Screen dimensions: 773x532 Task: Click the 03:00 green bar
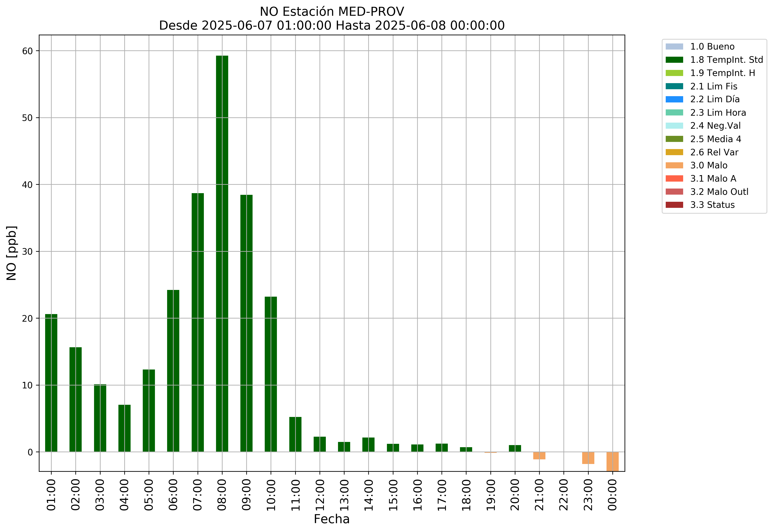[100, 418]
